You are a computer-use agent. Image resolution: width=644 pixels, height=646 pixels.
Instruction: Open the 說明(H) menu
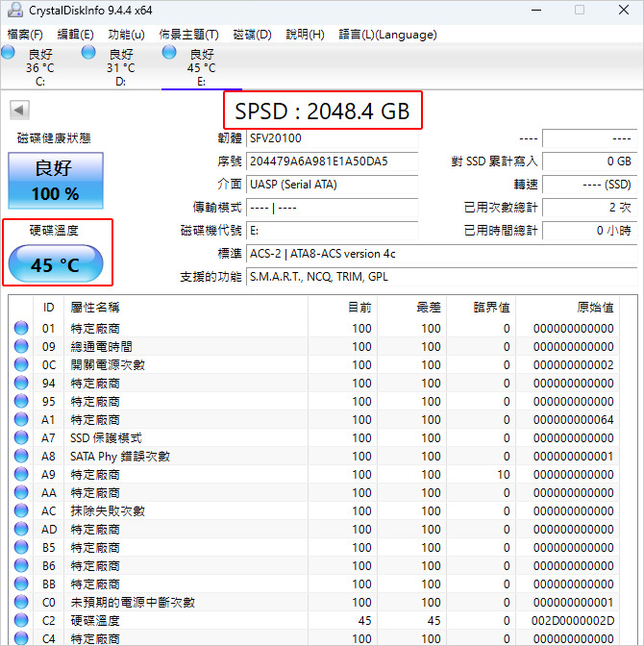(x=306, y=35)
